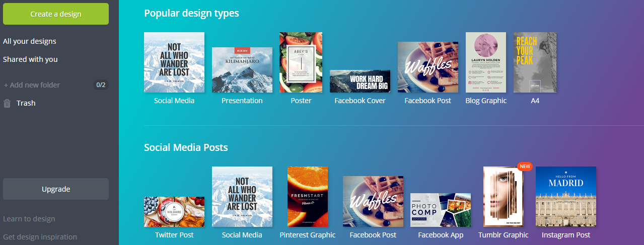Click the Pinterest Graphic label
The height and width of the screenshot is (245, 644).
click(x=308, y=235)
